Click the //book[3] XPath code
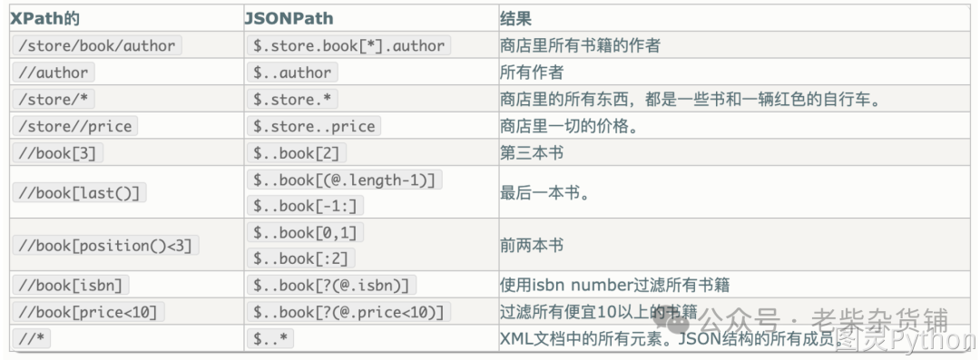 click(x=57, y=153)
